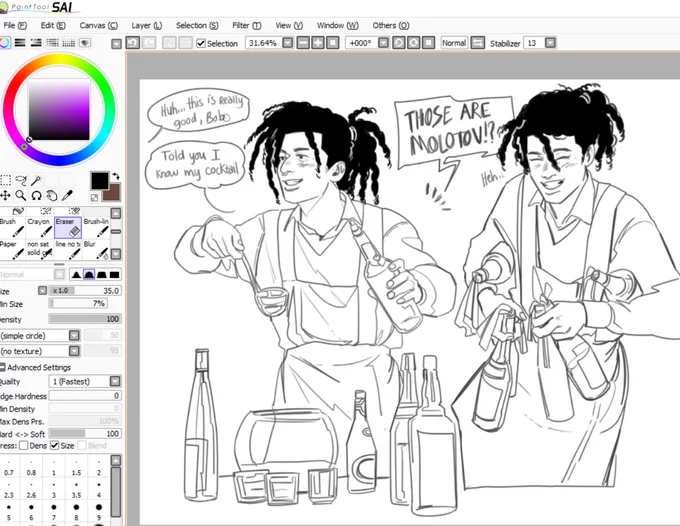Select the rectangular Selection tool
This screenshot has height=526, width=680.
pyautogui.click(x=6, y=180)
